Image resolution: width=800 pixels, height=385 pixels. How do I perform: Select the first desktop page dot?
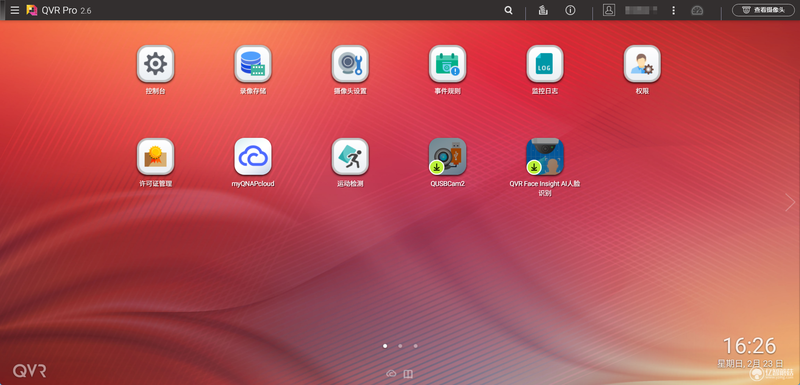385,346
